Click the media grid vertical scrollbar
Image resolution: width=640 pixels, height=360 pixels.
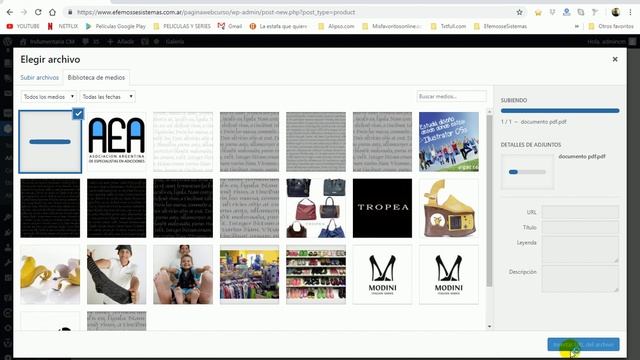pos(489,201)
